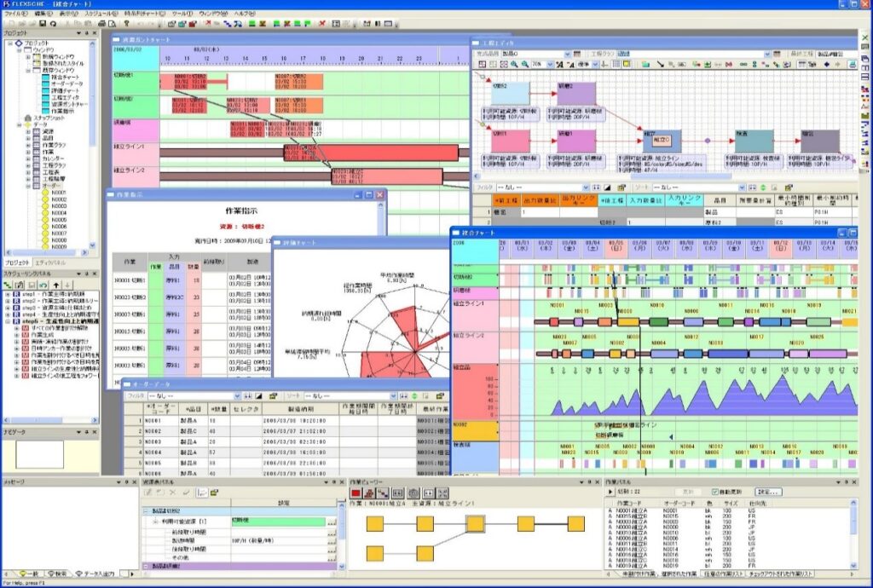Click the zoom-in magnifier in the process editor
This screenshot has width=873, height=588.
point(514,65)
